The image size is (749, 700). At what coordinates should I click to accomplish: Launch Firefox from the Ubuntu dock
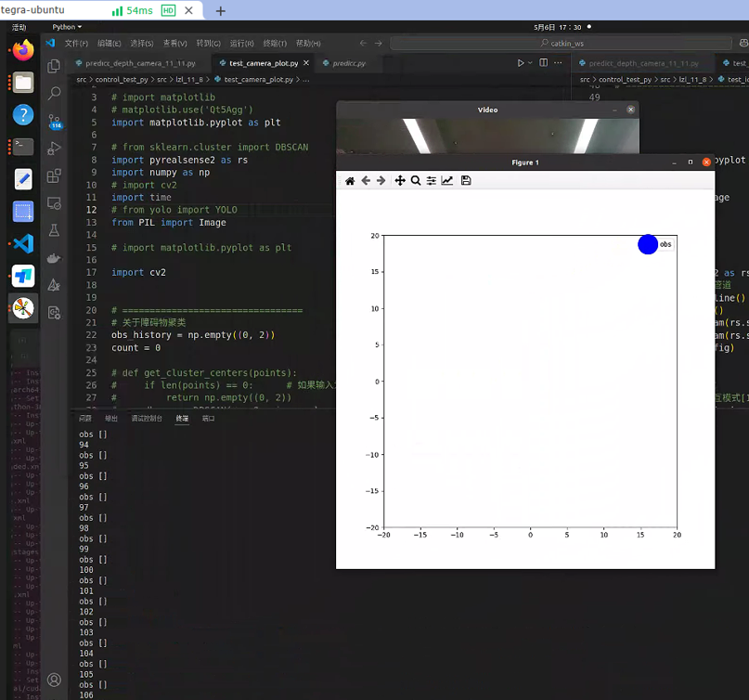[23, 50]
